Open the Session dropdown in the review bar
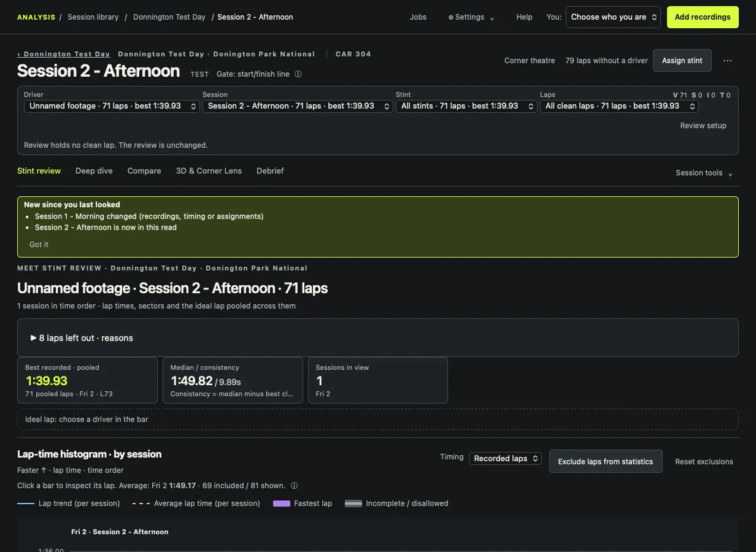 coord(298,106)
